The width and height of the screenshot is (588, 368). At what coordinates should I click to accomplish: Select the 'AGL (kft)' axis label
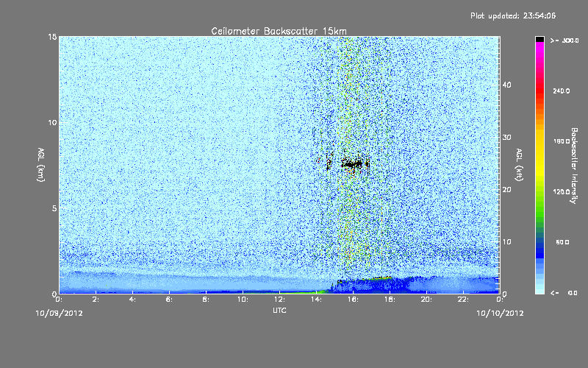(520, 164)
